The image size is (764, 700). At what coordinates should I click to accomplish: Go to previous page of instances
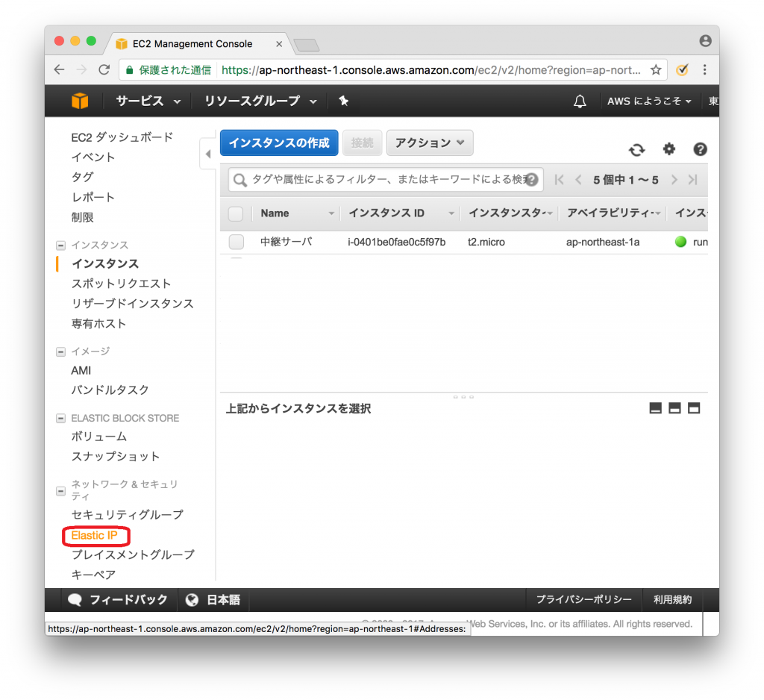[x=578, y=180]
